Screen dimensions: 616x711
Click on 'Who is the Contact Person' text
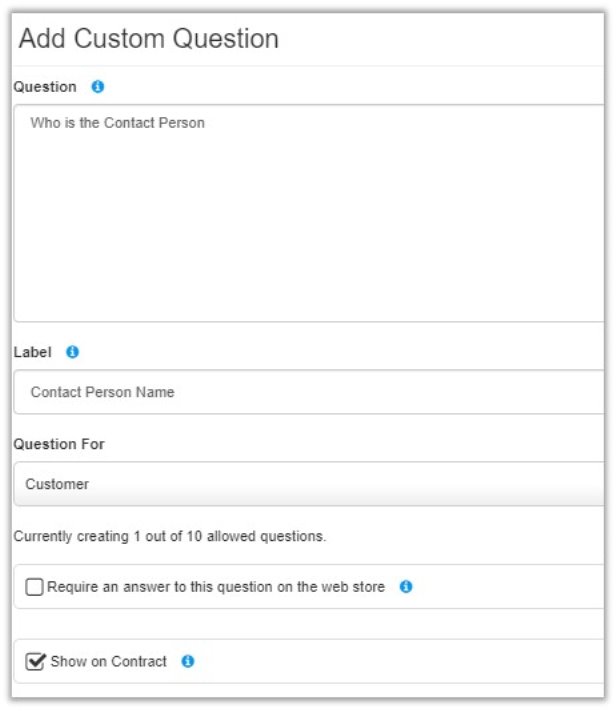(117, 124)
